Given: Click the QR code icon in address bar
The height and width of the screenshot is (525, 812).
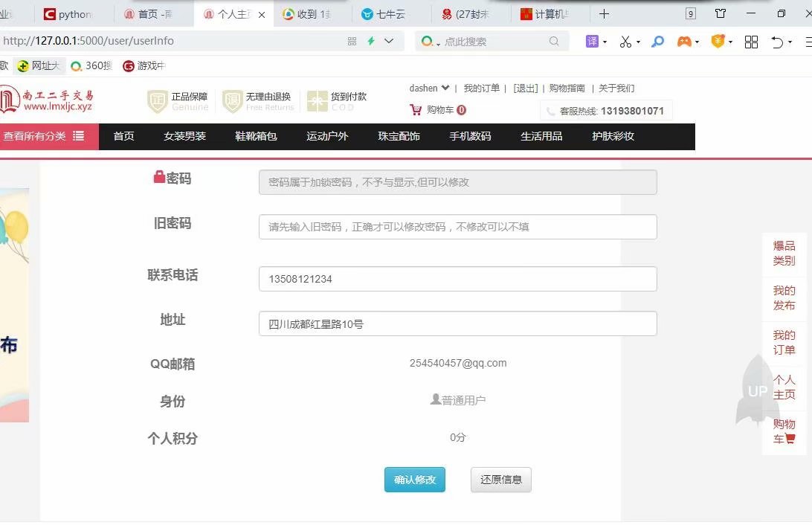Looking at the screenshot, I should point(352,41).
